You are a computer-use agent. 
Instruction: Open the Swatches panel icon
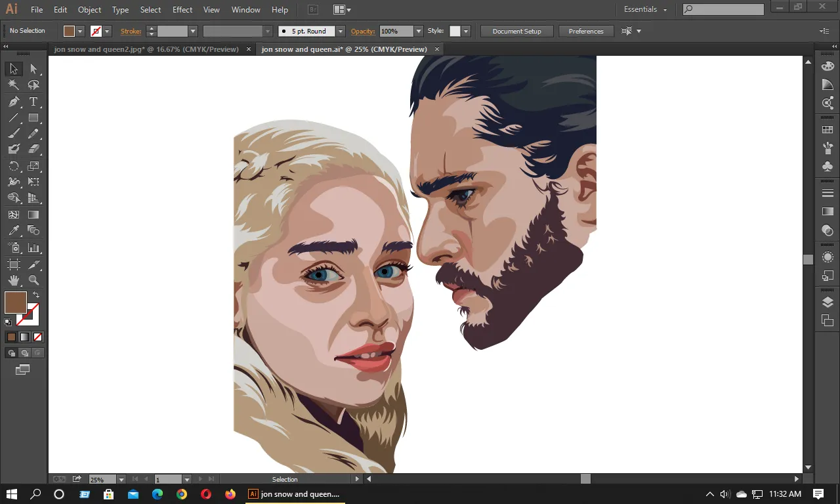click(x=828, y=131)
